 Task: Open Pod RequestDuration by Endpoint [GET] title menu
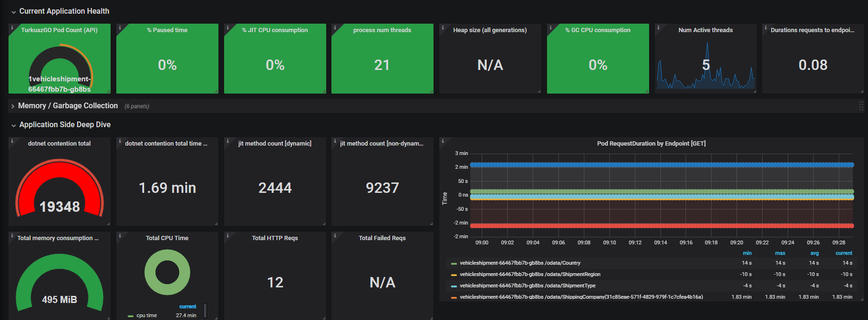[651, 143]
